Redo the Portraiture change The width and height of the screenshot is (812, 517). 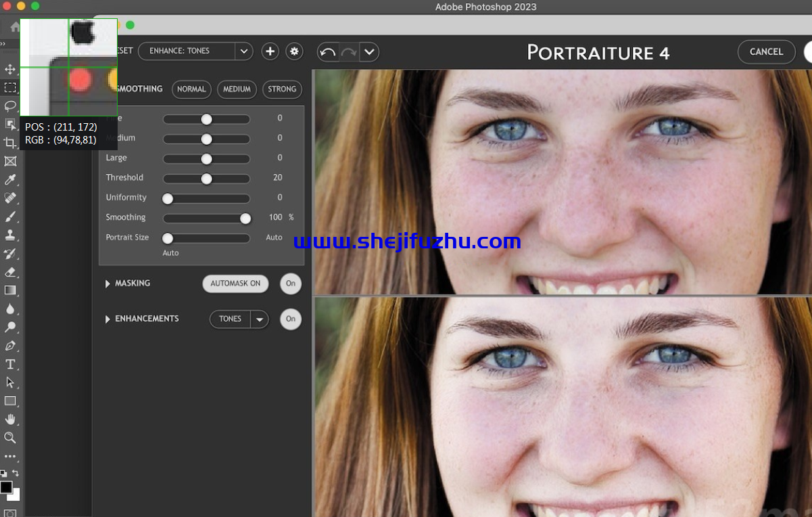pyautogui.click(x=348, y=52)
